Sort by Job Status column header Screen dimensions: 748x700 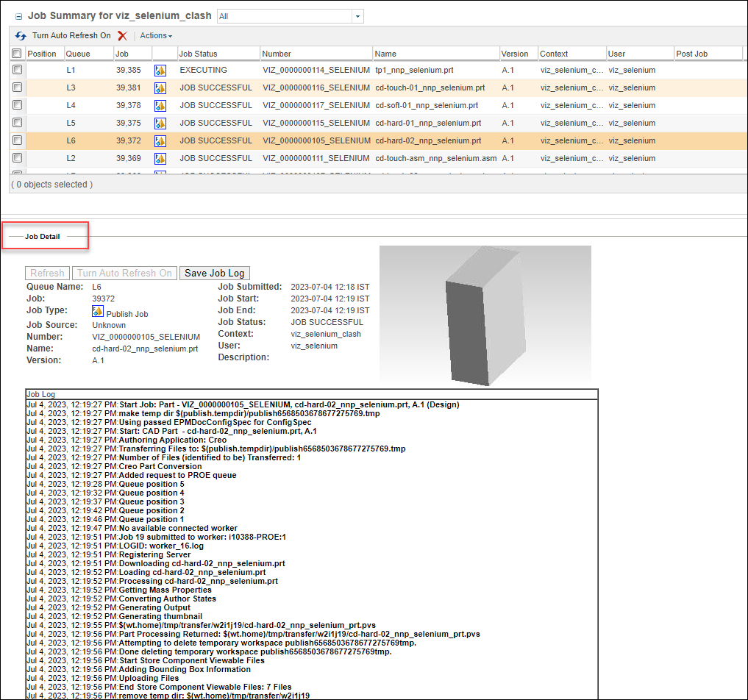[x=198, y=54]
